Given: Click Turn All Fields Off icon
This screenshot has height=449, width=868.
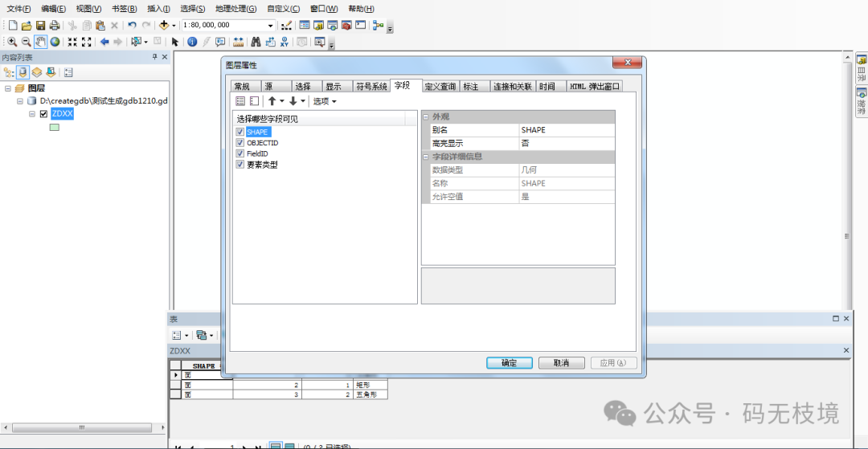Looking at the screenshot, I should pos(254,101).
